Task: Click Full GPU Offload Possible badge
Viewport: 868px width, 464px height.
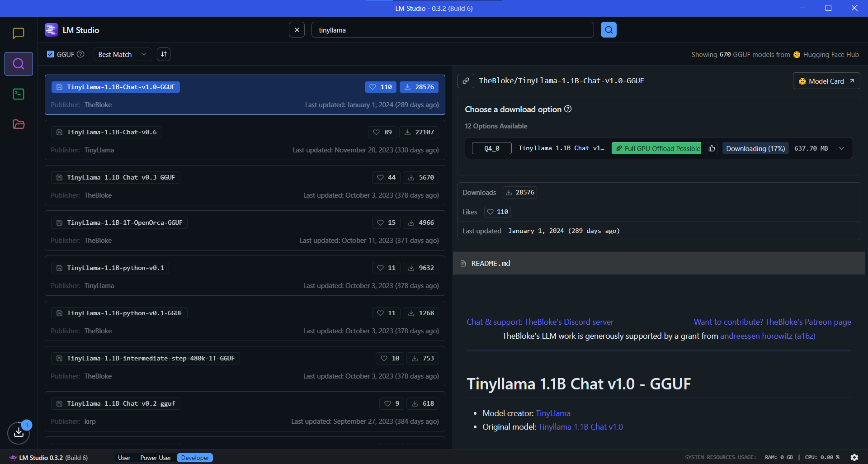Action: (656, 148)
